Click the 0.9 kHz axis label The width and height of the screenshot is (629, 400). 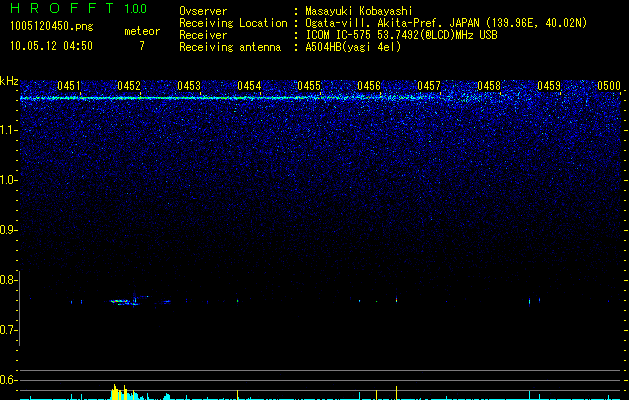(7, 230)
